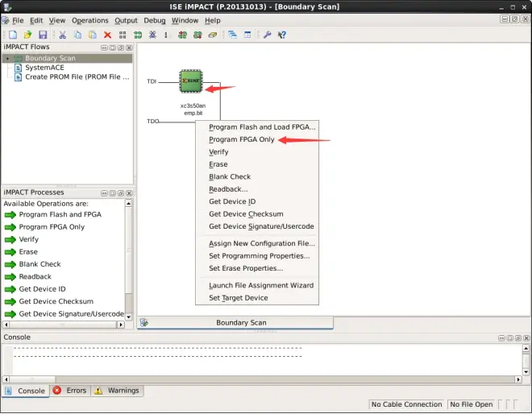Choose Assign New Configuration File
Image resolution: width=532 pixels, height=414 pixels.
257,244
